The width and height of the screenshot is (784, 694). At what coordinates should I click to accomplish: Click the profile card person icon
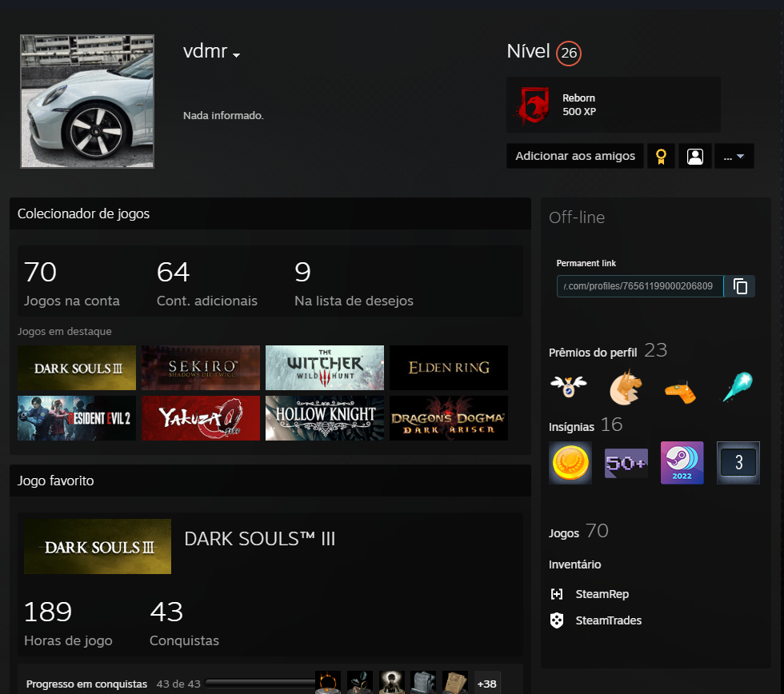pos(695,156)
